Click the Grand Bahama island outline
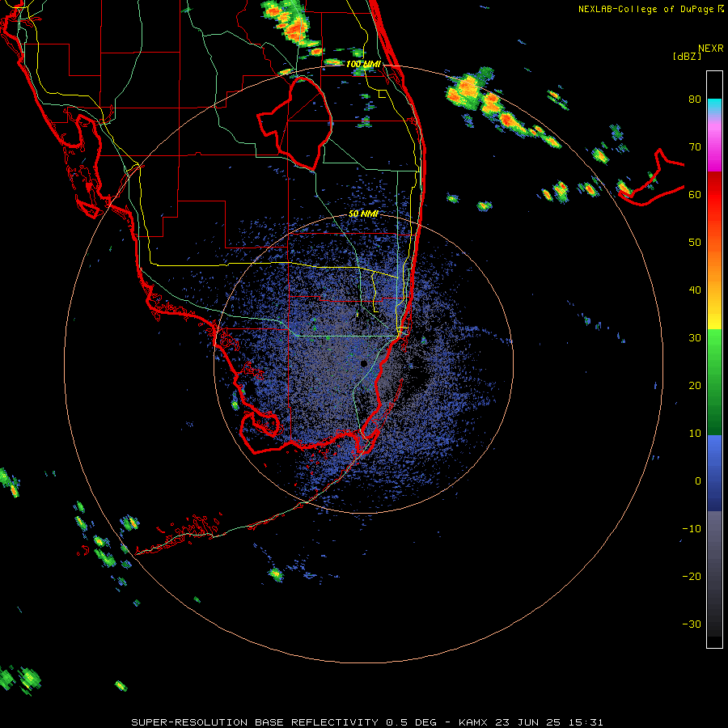The image size is (728, 728). 652,179
